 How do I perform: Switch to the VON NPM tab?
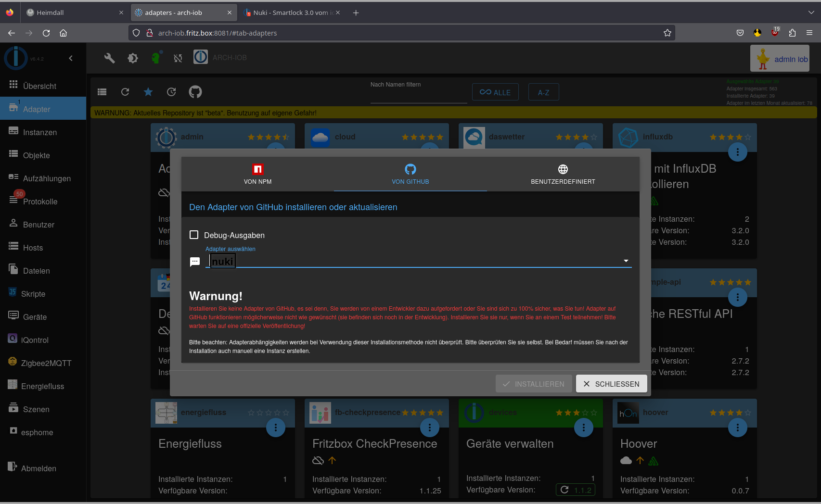click(x=257, y=174)
